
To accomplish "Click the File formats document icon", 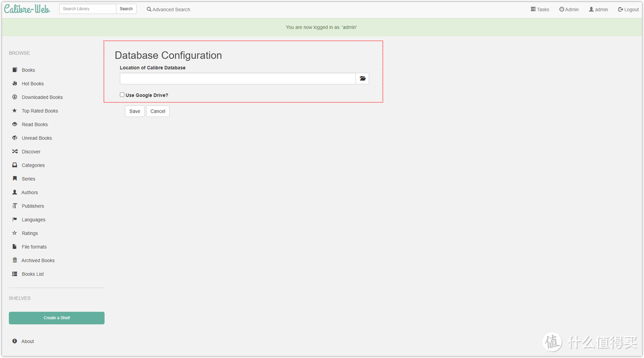I will 15,247.
